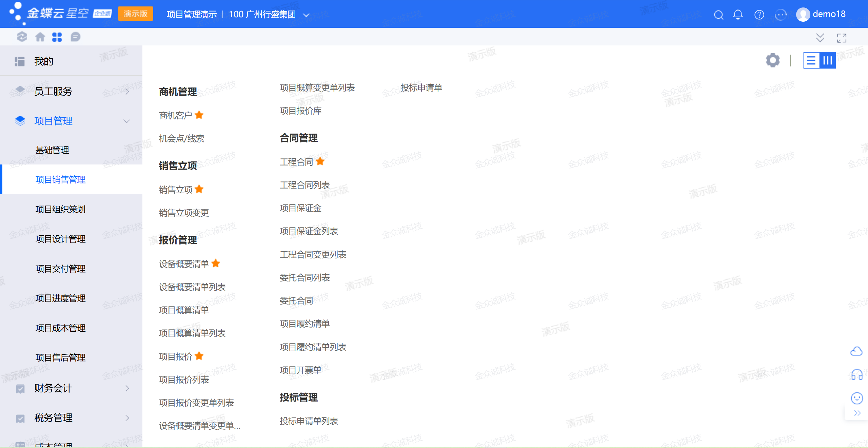This screenshot has height=448, width=868.
Task: Switch to list layout view
Action: tap(811, 61)
